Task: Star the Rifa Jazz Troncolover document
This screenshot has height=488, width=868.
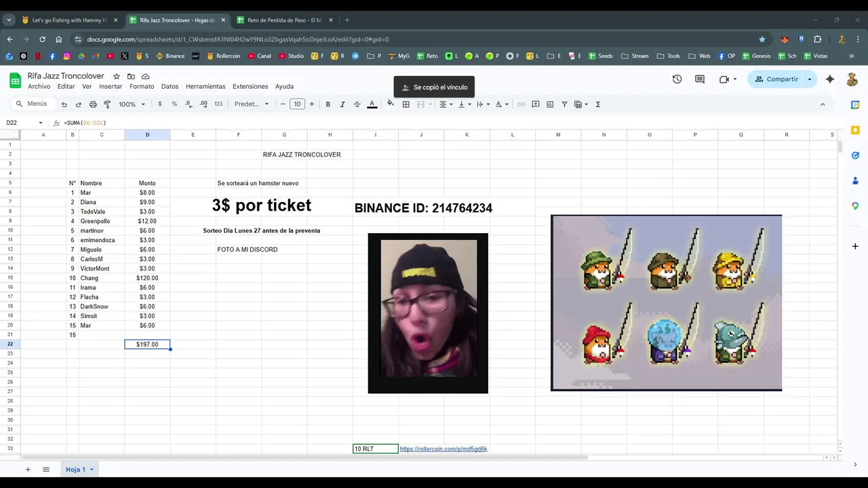Action: (117, 77)
